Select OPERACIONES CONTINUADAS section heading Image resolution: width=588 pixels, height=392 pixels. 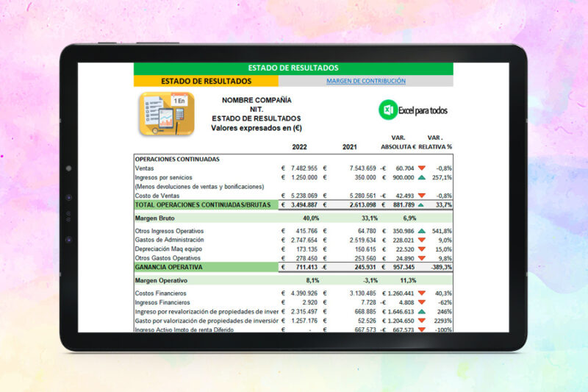point(177,160)
